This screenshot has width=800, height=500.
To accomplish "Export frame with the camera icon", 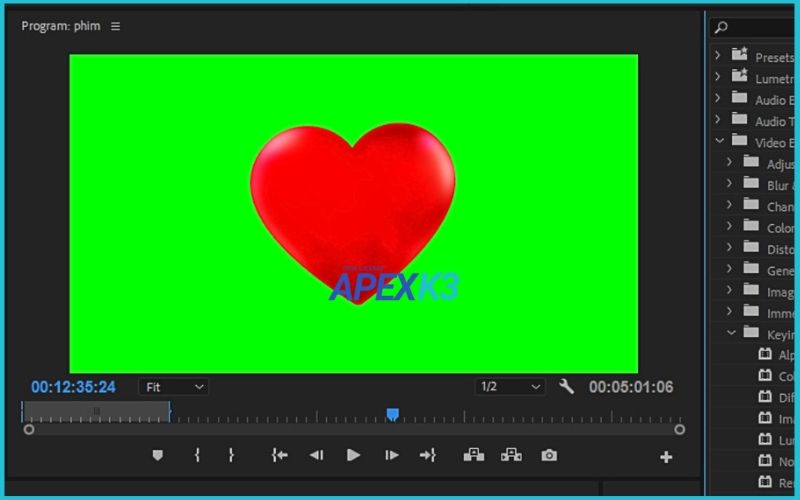I will [549, 455].
